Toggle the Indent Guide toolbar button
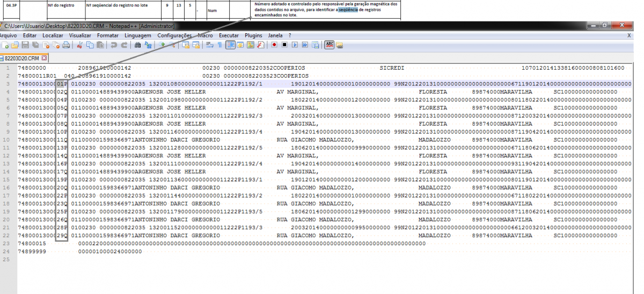The height and width of the screenshot is (294, 644). (x=230, y=45)
